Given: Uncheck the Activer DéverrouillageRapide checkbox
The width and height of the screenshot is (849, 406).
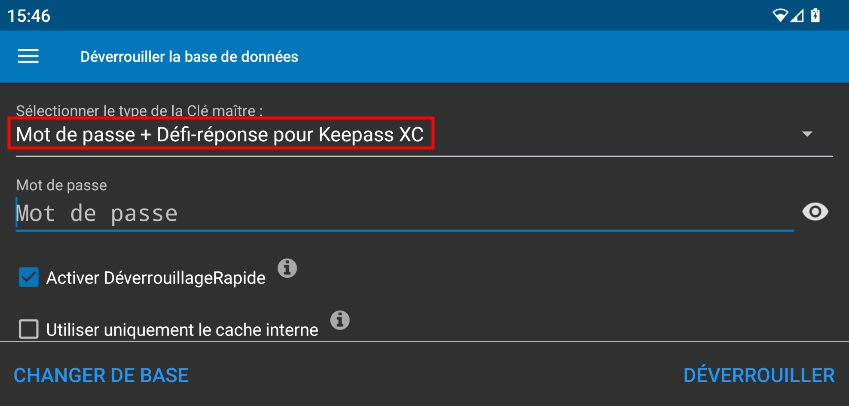Looking at the screenshot, I should pos(29,278).
